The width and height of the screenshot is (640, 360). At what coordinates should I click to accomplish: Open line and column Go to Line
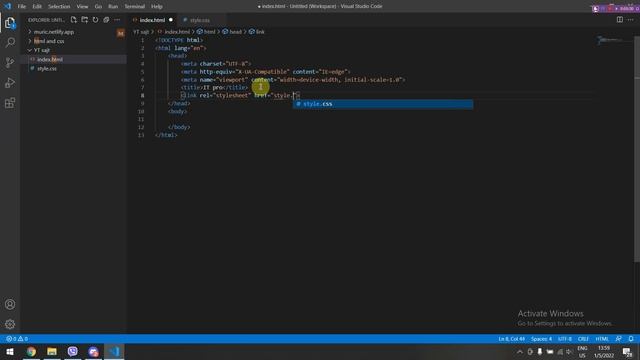pos(511,339)
